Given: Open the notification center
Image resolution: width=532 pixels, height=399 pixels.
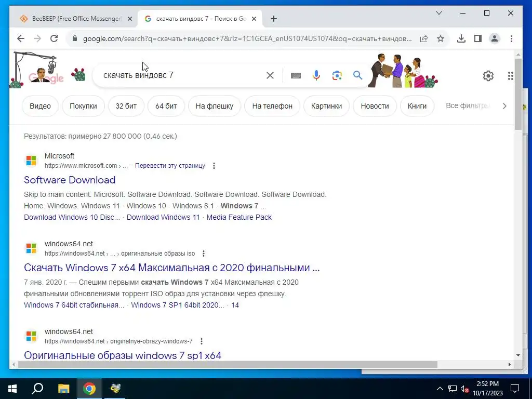Looking at the screenshot, I should pos(515,389).
